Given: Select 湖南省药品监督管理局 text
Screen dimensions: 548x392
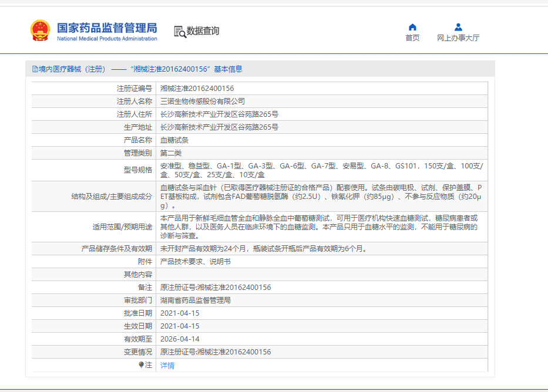Looking at the screenshot, I should (x=196, y=300).
